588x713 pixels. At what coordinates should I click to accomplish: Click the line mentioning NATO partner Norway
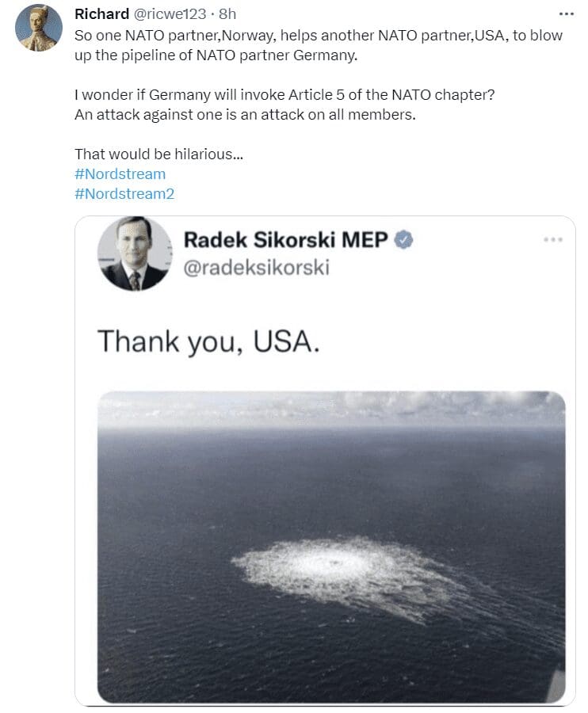coord(319,36)
